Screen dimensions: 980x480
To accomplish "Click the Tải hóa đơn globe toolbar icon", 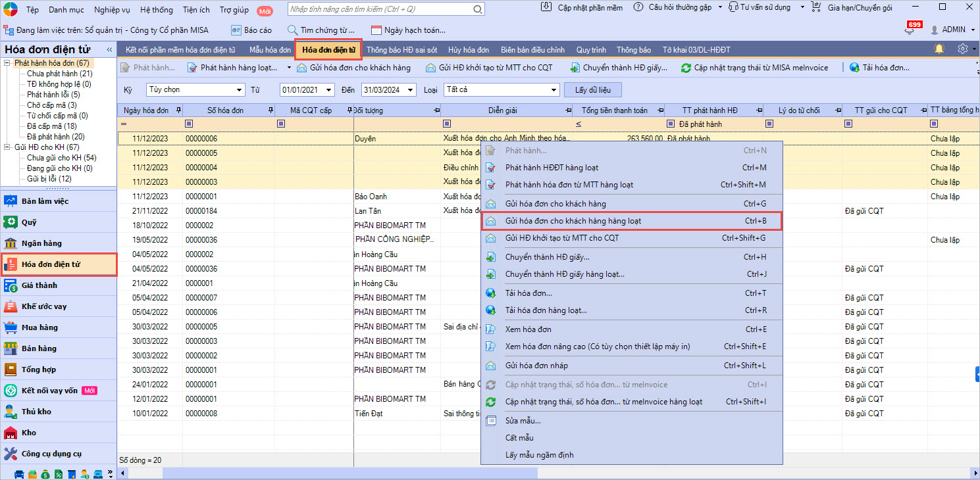I will (854, 68).
